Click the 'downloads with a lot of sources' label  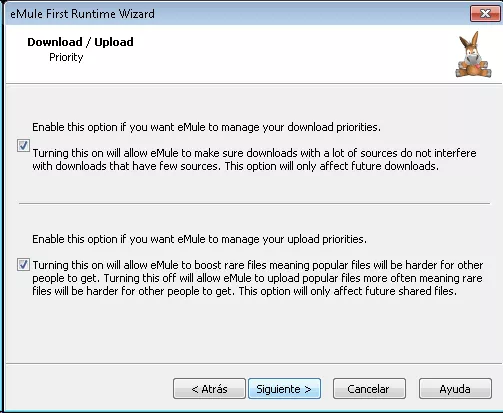click(x=254, y=160)
